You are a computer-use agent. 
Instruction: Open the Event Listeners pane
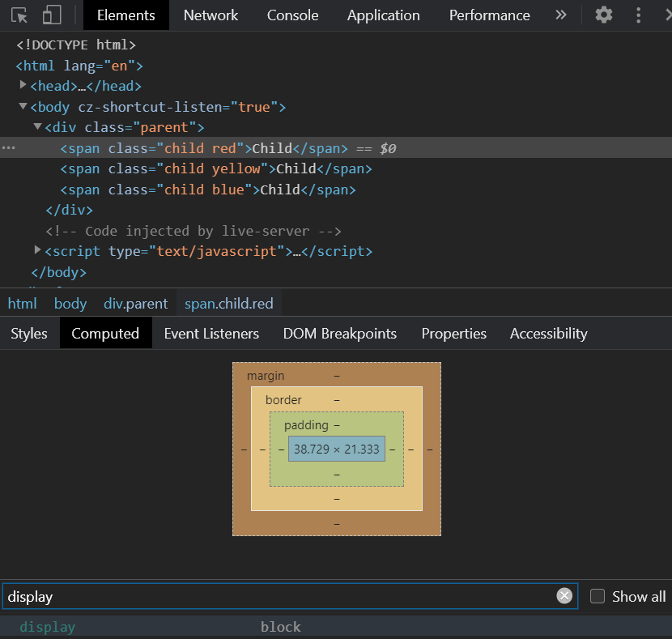[x=211, y=334]
